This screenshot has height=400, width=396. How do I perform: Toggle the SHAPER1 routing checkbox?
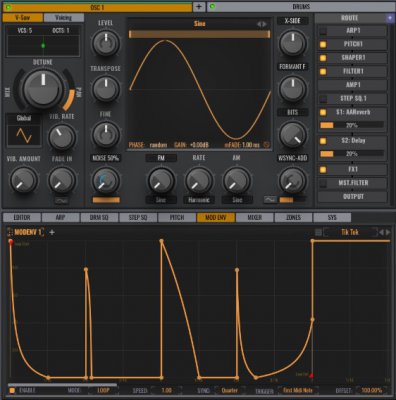323,58
